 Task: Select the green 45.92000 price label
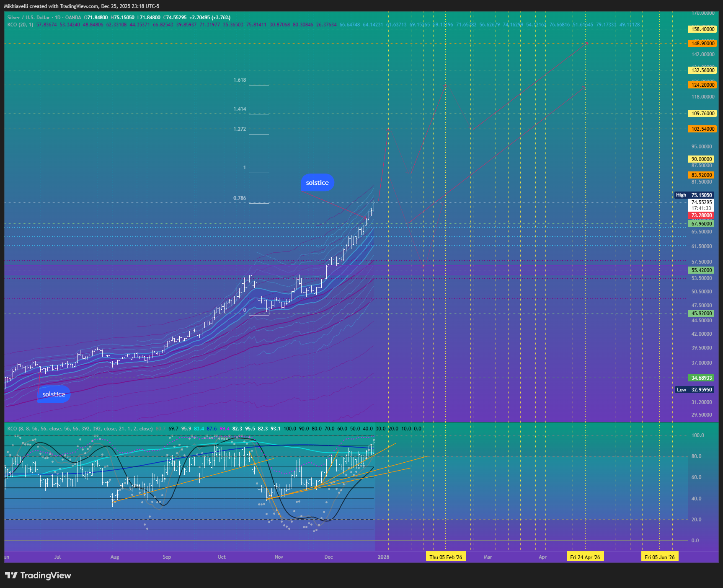tap(701, 313)
